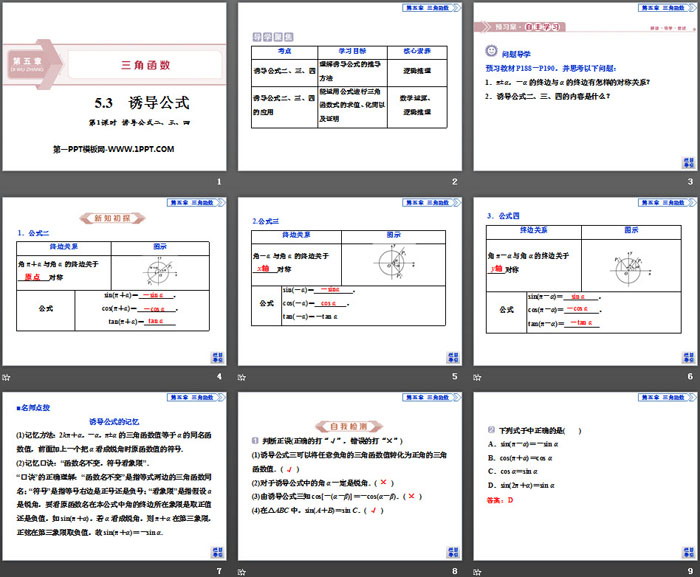Click the corner navigation icon on slide 7

(x=217, y=552)
